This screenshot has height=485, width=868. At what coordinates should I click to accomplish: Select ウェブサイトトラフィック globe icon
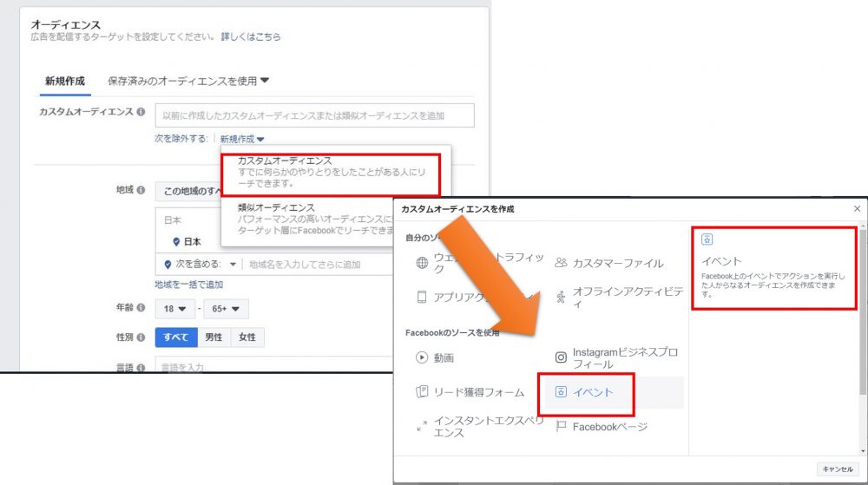422,263
